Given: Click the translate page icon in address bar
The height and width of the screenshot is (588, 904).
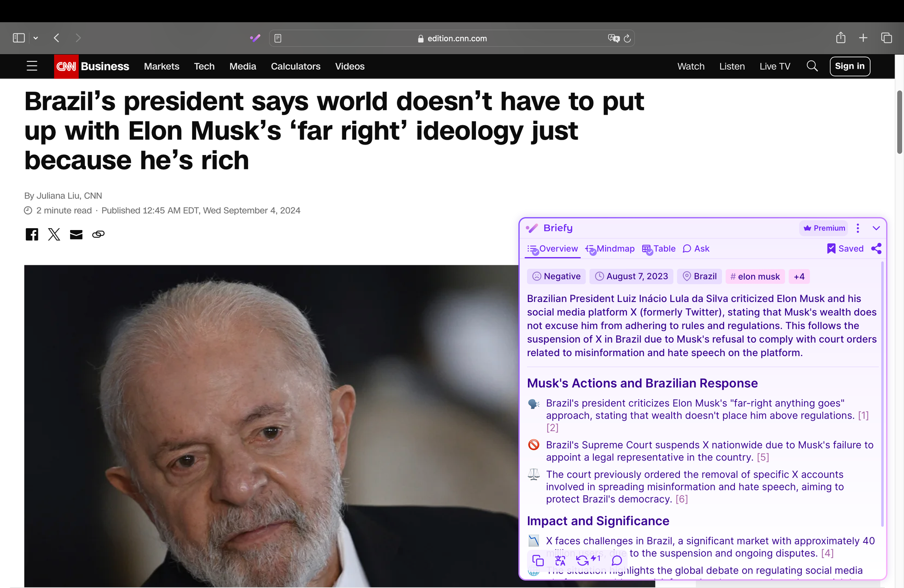Looking at the screenshot, I should [613, 38].
